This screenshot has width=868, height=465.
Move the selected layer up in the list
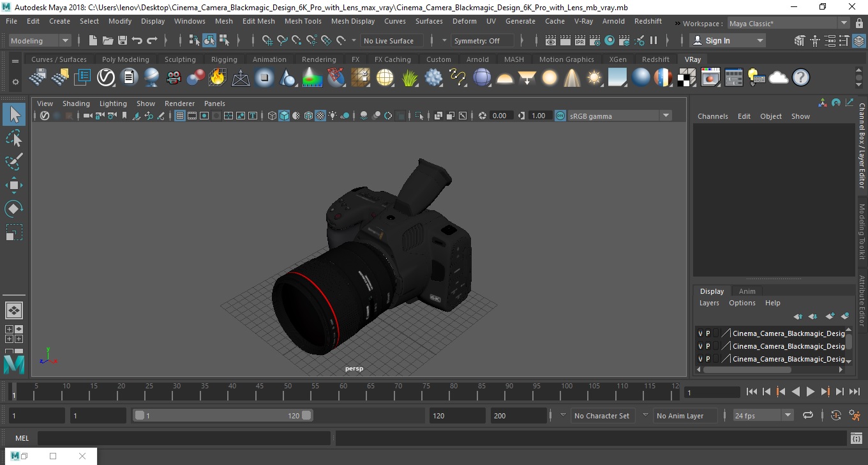click(x=798, y=316)
